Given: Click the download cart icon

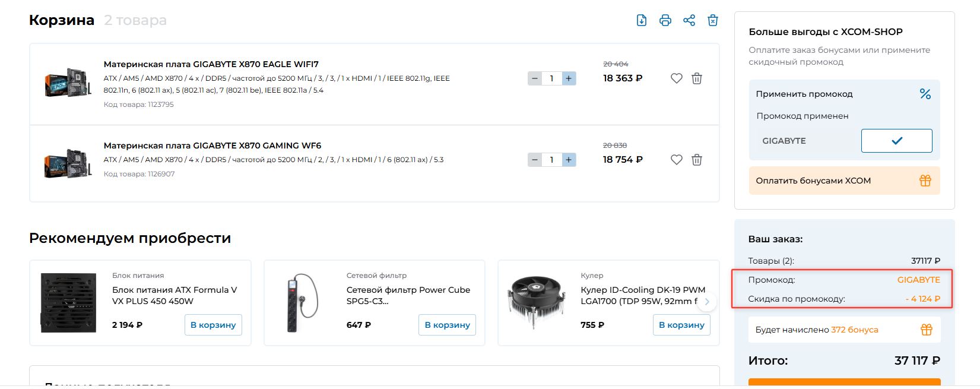Looking at the screenshot, I should coord(642,20).
